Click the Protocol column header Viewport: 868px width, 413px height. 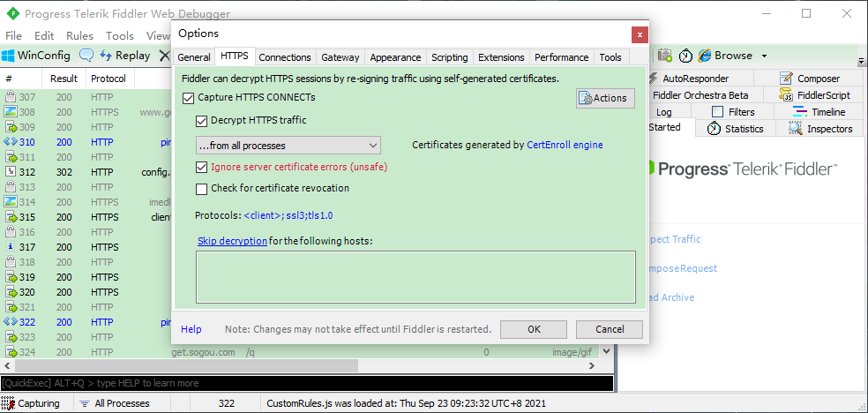pos(108,79)
